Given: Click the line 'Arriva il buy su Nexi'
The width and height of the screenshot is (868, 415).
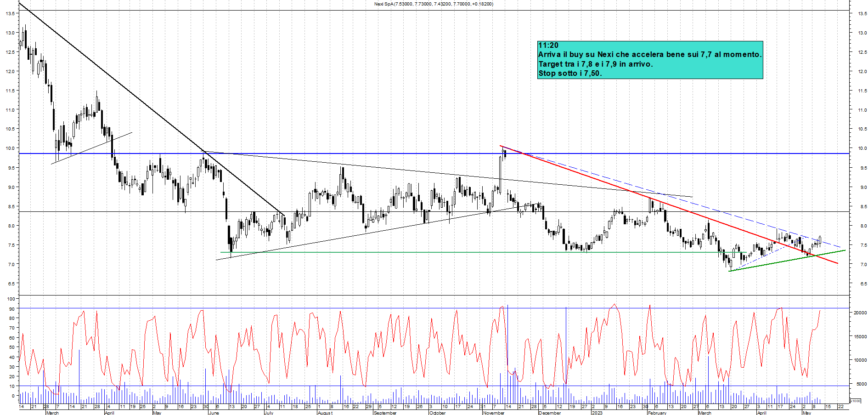Looking at the screenshot, I should (650, 54).
